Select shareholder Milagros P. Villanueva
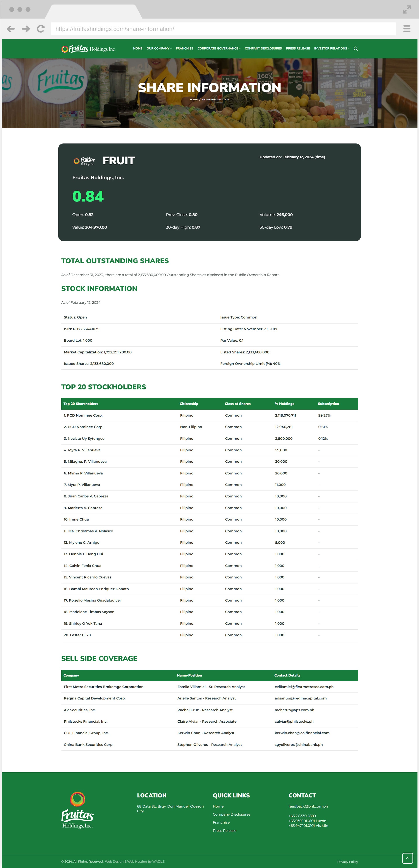The image size is (419, 868). pyautogui.click(x=85, y=462)
